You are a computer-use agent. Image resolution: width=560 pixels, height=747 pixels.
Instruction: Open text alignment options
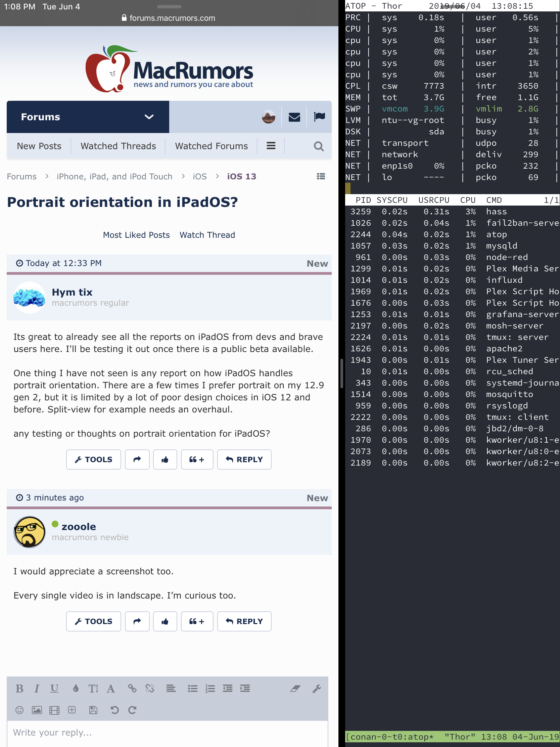[x=171, y=689]
